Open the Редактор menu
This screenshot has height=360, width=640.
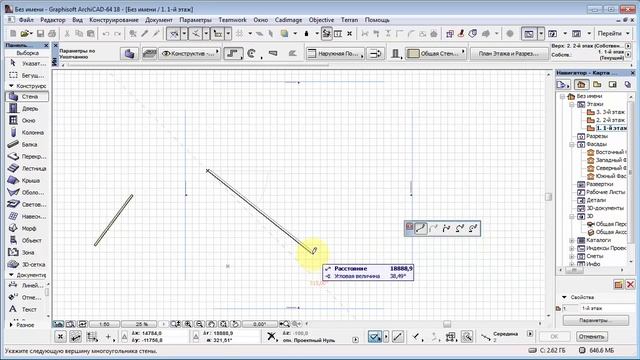click(x=53, y=20)
